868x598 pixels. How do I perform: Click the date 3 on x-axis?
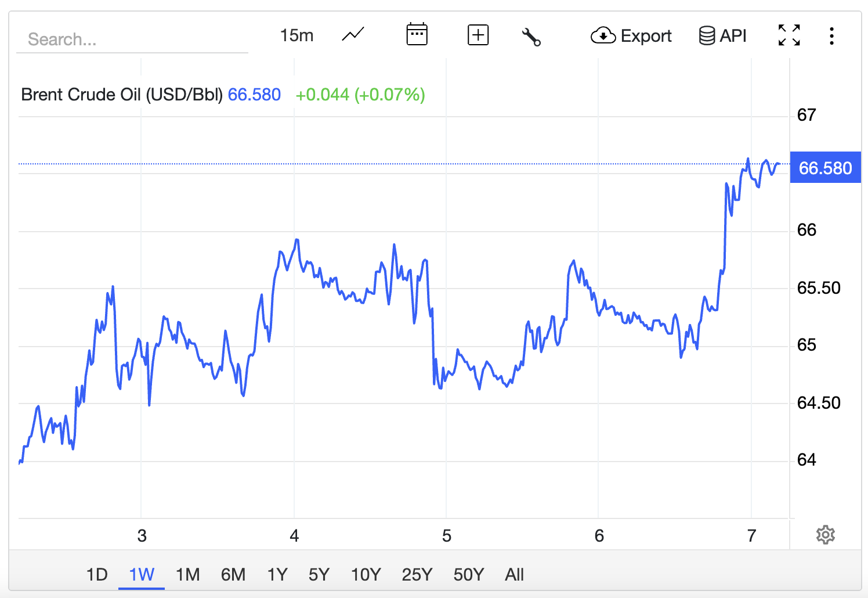142,535
